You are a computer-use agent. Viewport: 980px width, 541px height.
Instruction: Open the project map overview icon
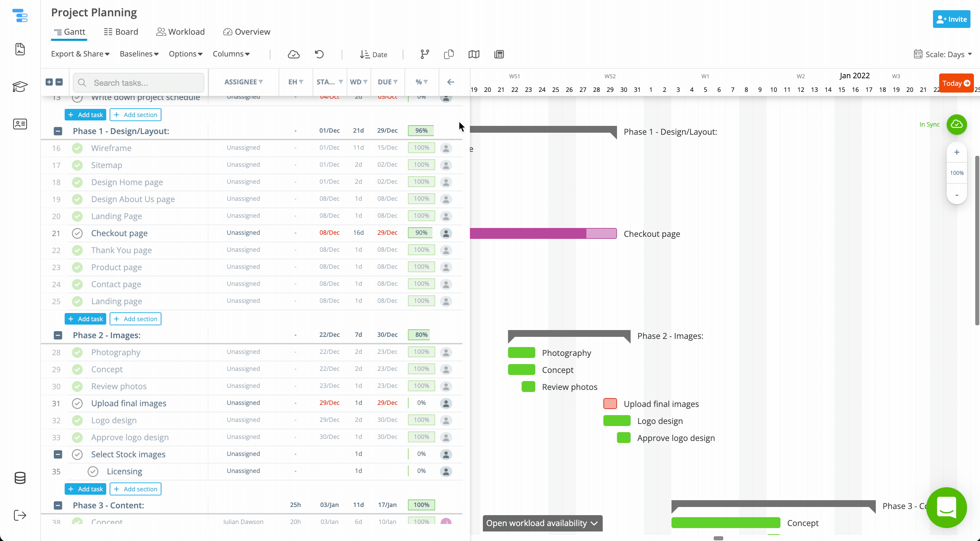click(474, 54)
